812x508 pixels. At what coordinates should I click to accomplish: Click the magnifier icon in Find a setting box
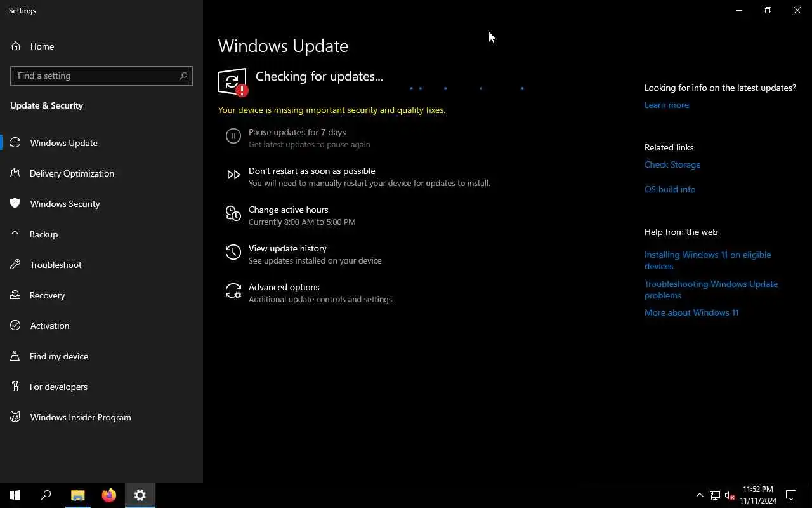point(183,76)
